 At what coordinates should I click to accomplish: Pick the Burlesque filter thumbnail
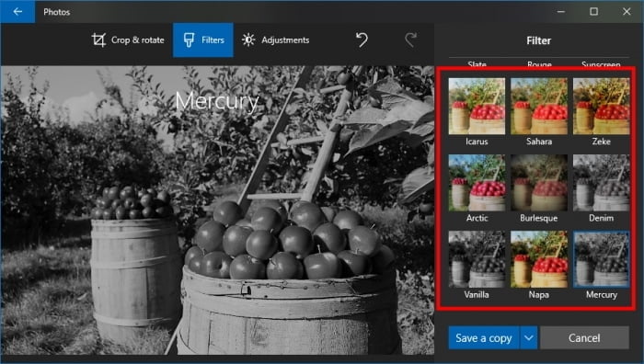539,183
